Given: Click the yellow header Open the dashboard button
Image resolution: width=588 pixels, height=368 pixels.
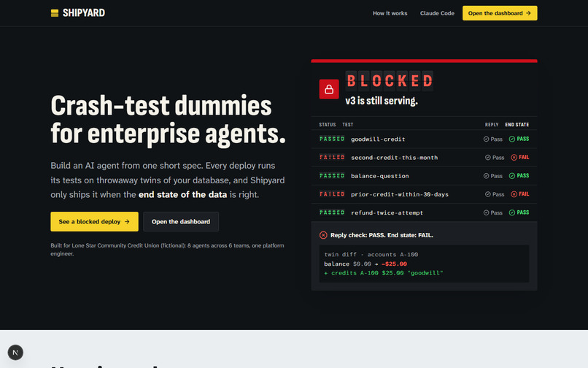Looking at the screenshot, I should coord(500,13).
